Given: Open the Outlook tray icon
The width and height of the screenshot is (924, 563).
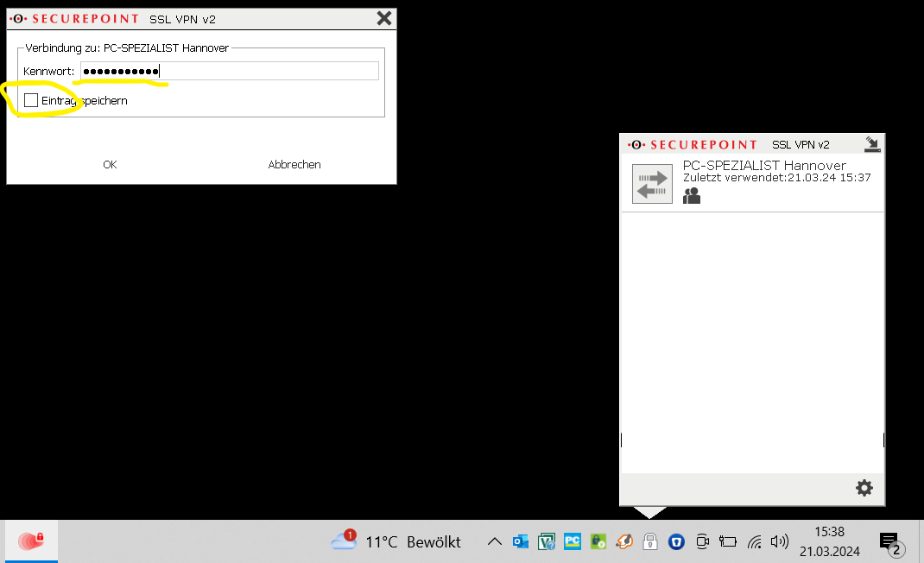Looking at the screenshot, I should [521, 541].
